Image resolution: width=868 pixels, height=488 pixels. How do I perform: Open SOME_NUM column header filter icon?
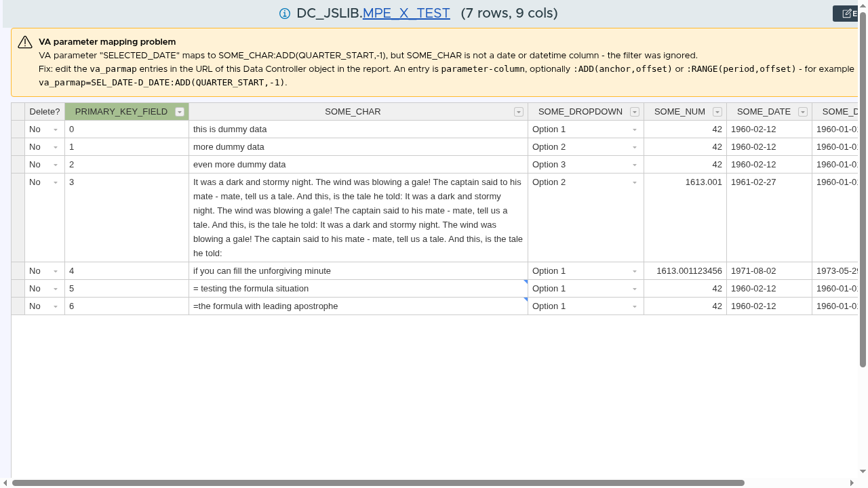[x=717, y=112]
